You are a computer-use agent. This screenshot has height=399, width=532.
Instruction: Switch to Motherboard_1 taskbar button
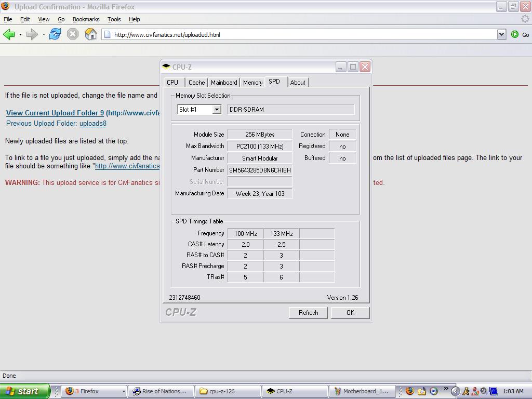pyautogui.click(x=362, y=391)
